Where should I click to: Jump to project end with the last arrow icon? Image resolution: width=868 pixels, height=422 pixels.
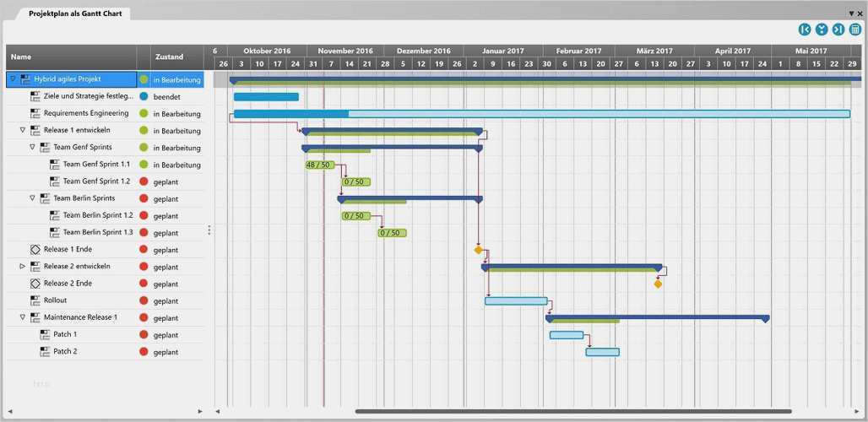[x=838, y=30]
